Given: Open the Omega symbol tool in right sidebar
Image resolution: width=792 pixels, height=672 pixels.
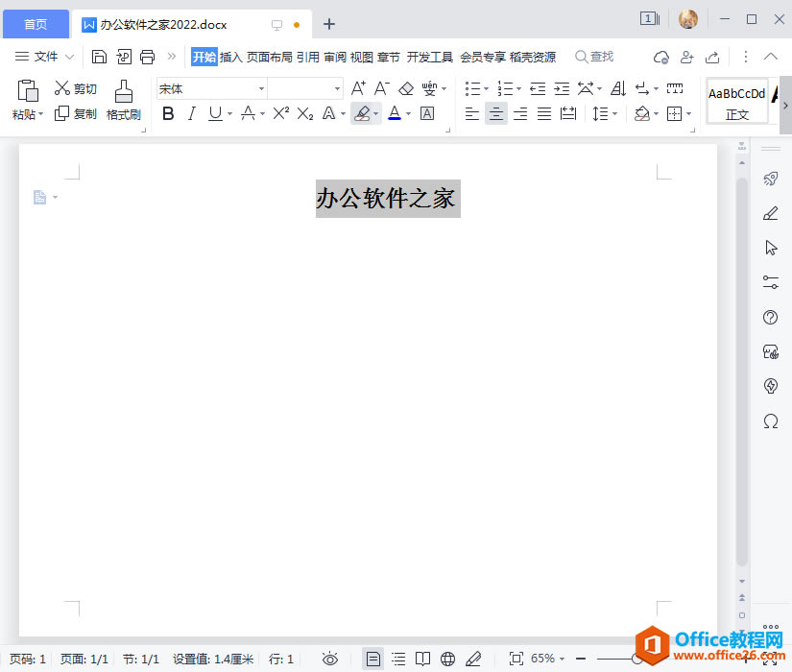Looking at the screenshot, I should (x=770, y=421).
